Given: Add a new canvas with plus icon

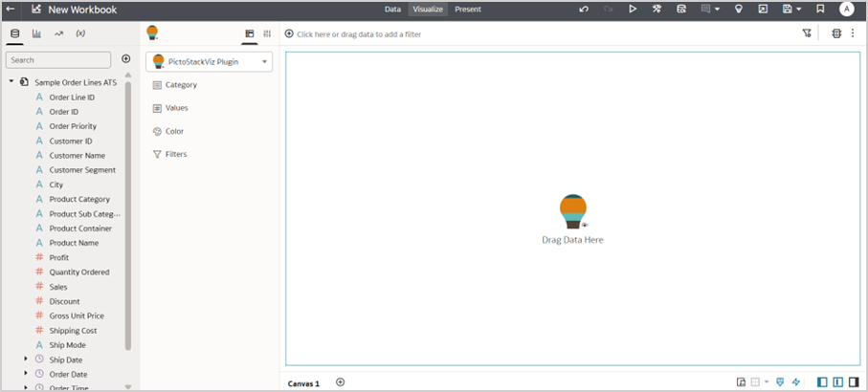Looking at the screenshot, I should pyautogui.click(x=341, y=382).
